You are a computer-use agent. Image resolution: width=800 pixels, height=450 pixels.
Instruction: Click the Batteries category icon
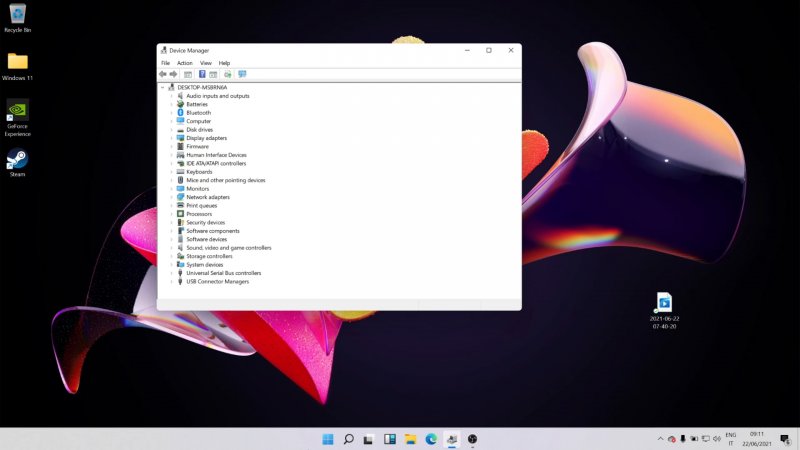click(x=180, y=104)
